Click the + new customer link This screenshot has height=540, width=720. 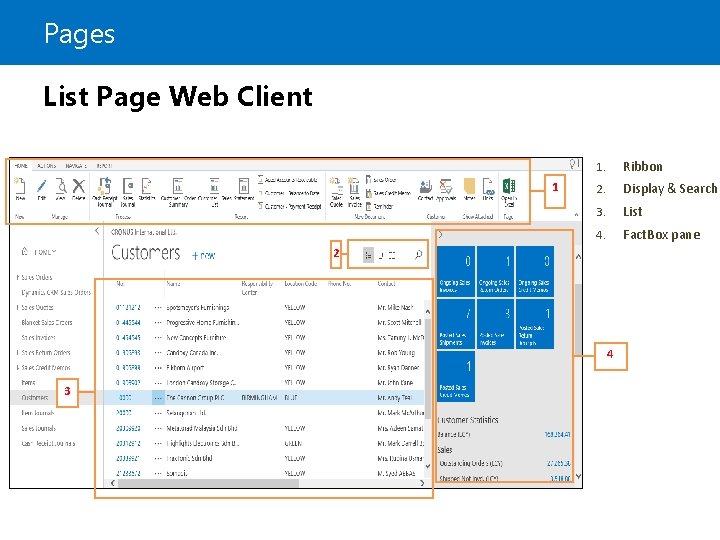pyautogui.click(x=203, y=255)
